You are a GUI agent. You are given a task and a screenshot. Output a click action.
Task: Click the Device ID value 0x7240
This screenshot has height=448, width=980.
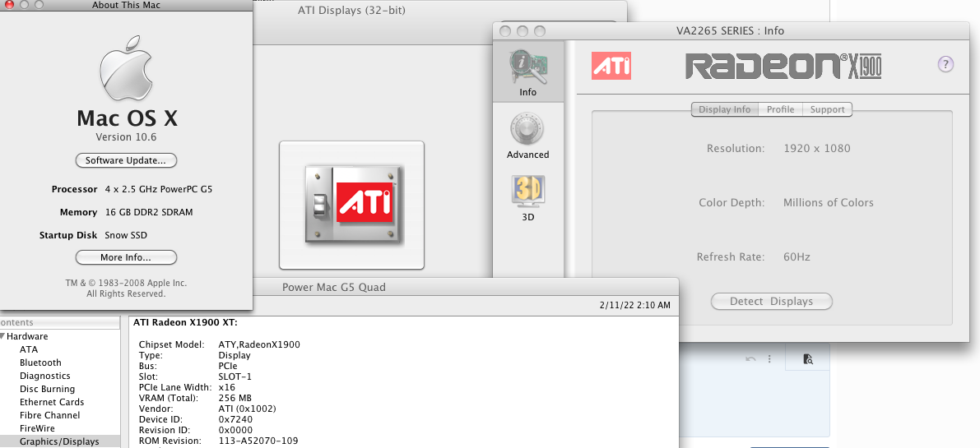tap(235, 419)
